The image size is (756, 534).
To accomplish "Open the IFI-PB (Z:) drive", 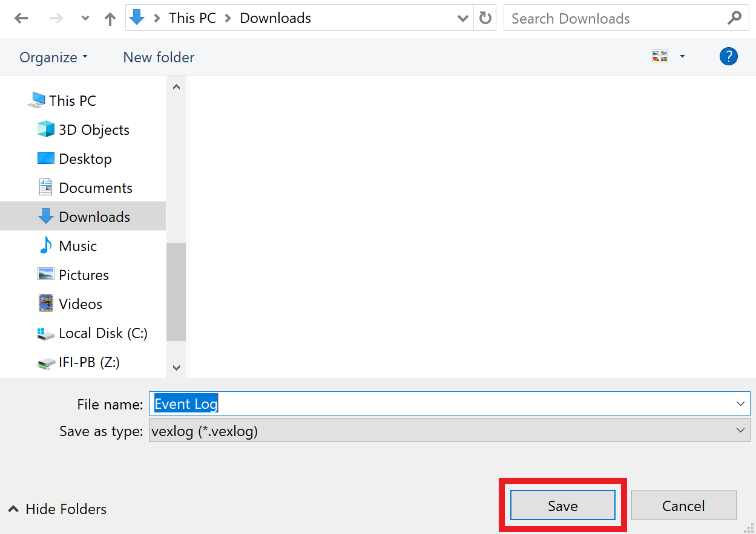I will click(90, 362).
